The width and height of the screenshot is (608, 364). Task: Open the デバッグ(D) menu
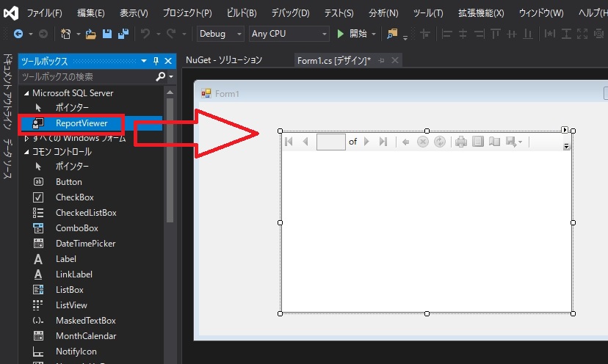(x=291, y=13)
